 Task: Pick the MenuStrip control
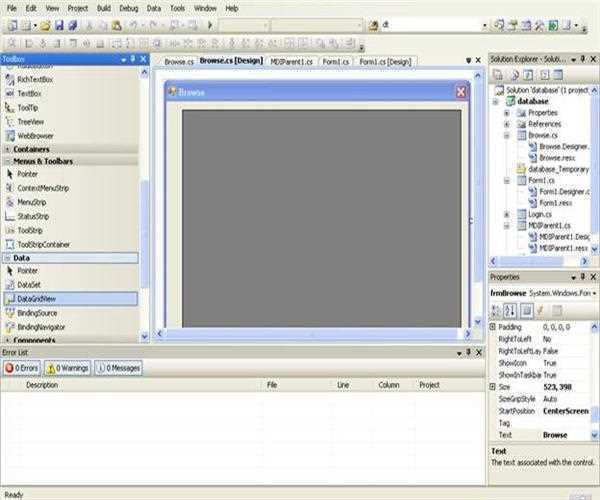(31, 202)
